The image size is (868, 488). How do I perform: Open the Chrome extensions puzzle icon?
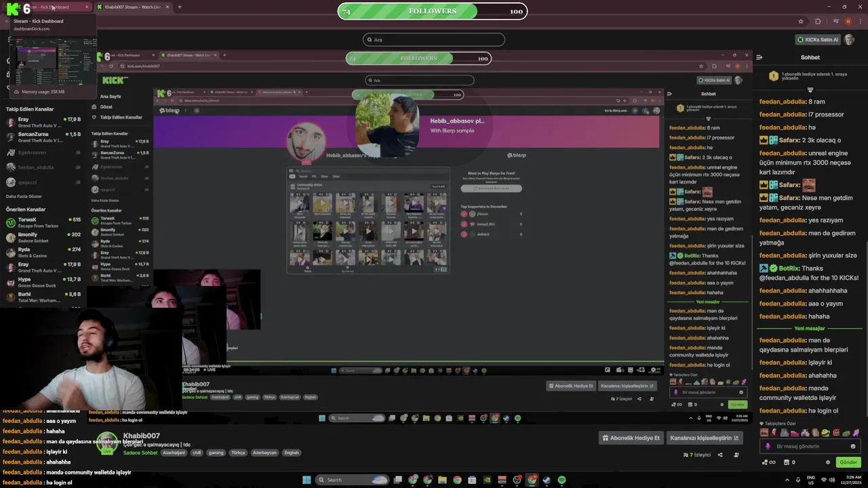pyautogui.click(x=818, y=21)
